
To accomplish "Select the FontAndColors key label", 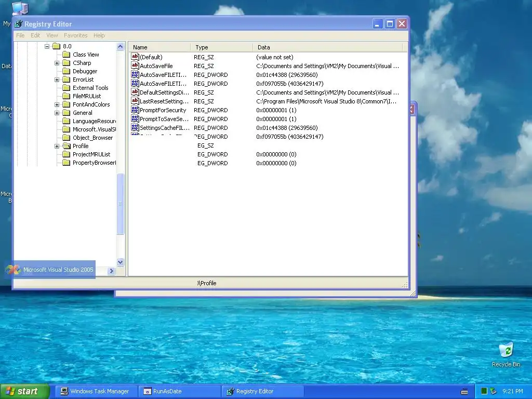I will tap(91, 104).
